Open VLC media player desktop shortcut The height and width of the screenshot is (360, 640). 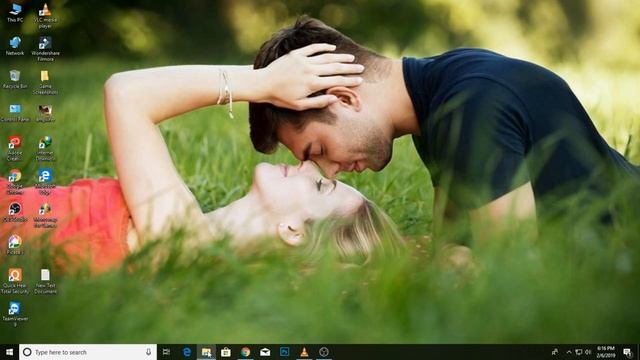point(45,16)
